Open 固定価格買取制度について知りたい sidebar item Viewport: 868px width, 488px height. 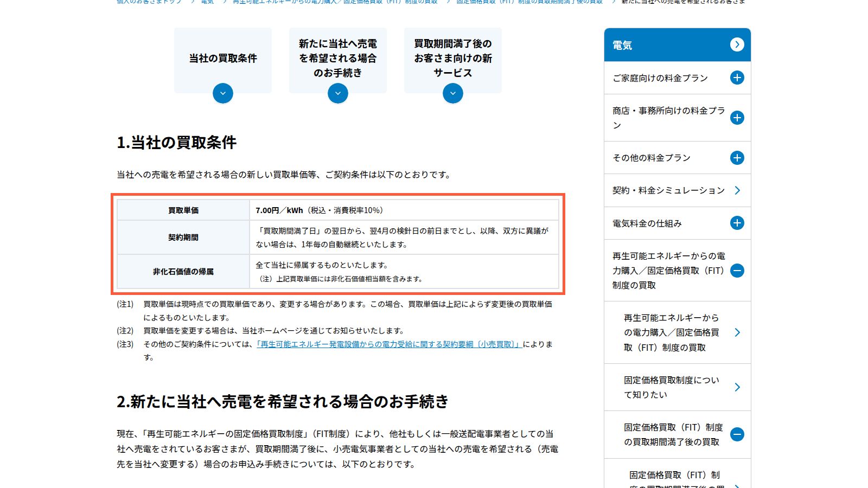click(x=678, y=387)
